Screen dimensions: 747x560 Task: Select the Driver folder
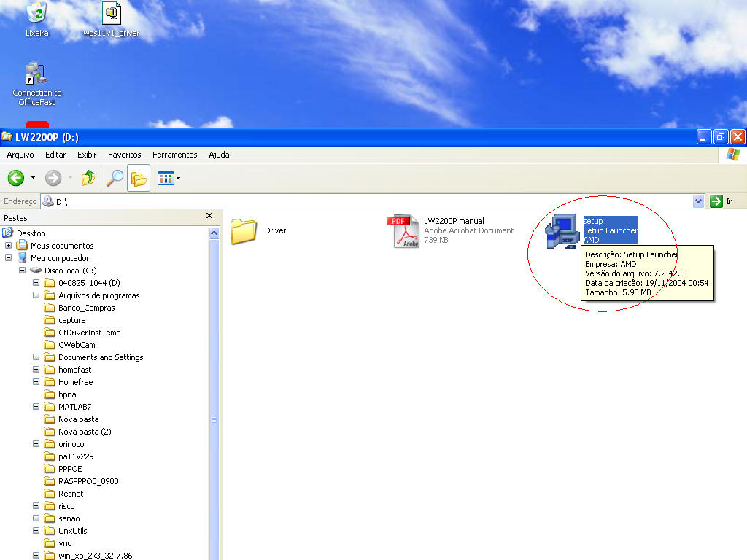coord(259,230)
